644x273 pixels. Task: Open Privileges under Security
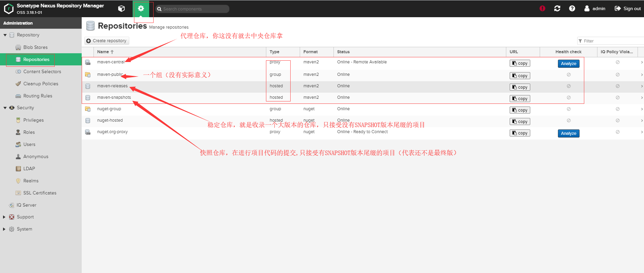pyautogui.click(x=33, y=120)
